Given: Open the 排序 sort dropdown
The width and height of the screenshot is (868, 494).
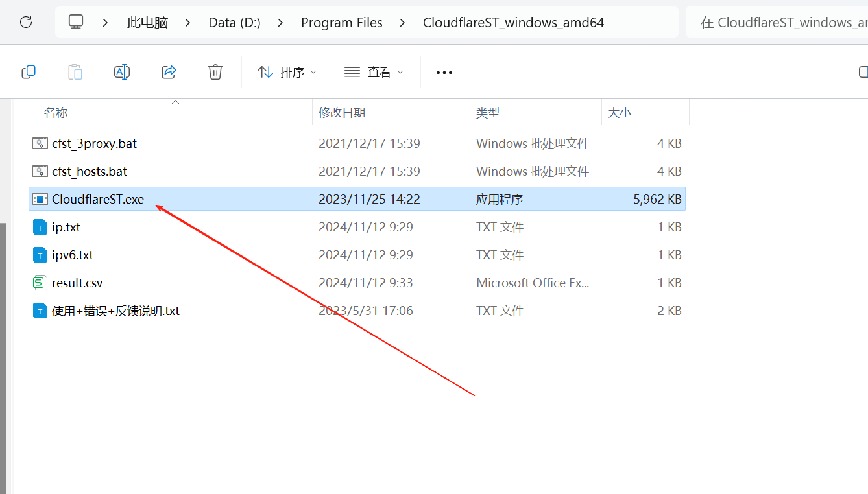Looking at the screenshot, I should pos(287,73).
